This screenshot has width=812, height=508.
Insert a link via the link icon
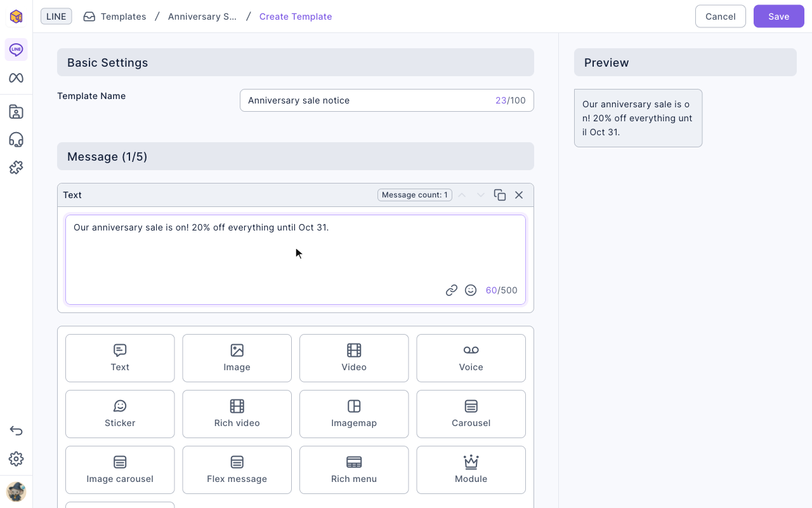(x=452, y=290)
